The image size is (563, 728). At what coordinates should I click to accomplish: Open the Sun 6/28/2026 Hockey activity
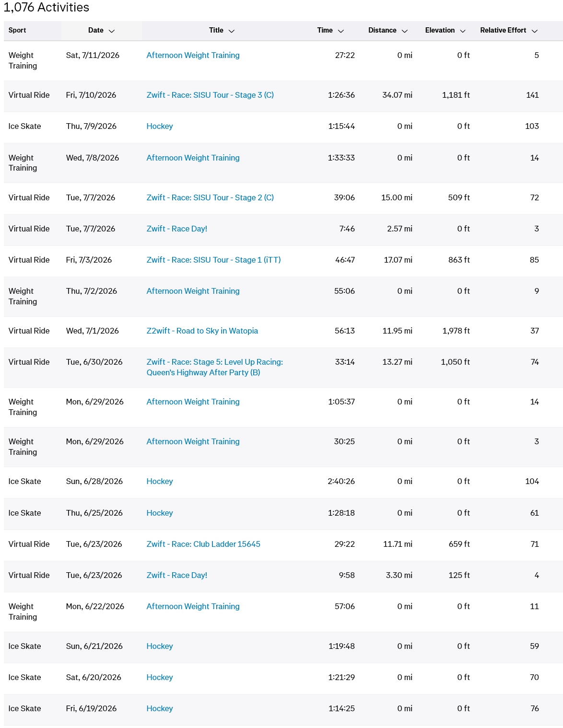pos(160,481)
